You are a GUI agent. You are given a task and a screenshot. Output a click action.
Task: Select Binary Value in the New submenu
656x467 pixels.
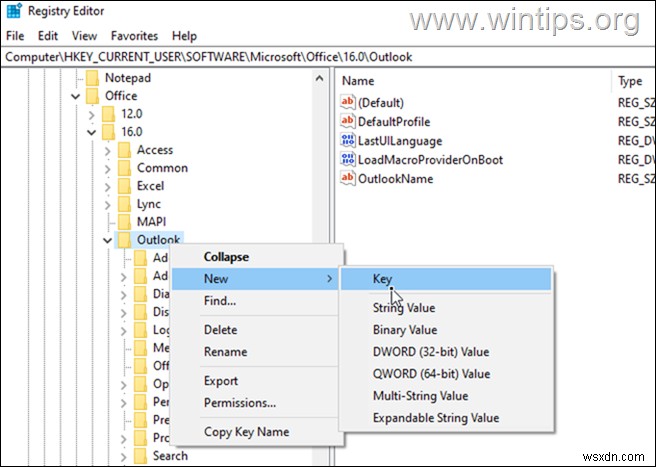point(446,330)
